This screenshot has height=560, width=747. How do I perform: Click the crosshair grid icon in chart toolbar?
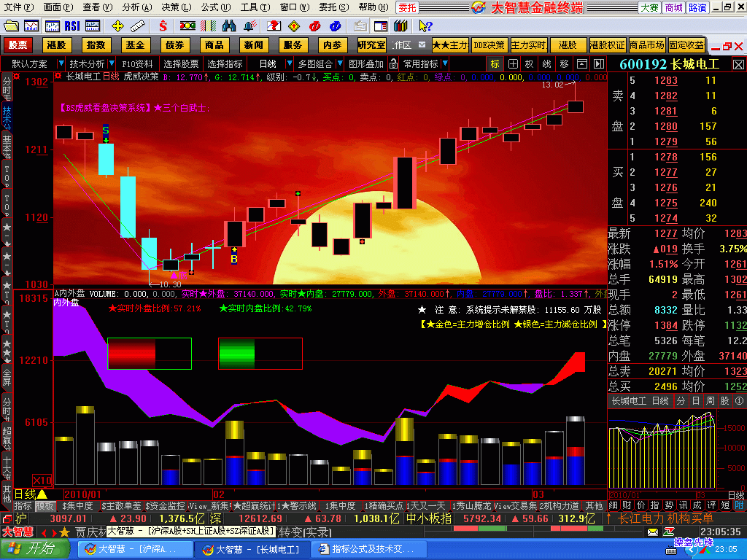(513, 63)
